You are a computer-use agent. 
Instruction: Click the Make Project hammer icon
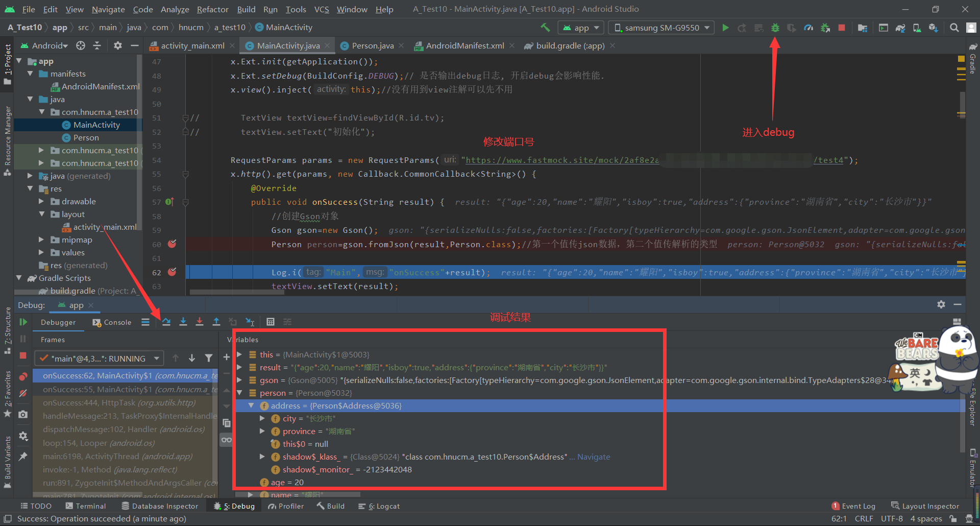(x=545, y=28)
